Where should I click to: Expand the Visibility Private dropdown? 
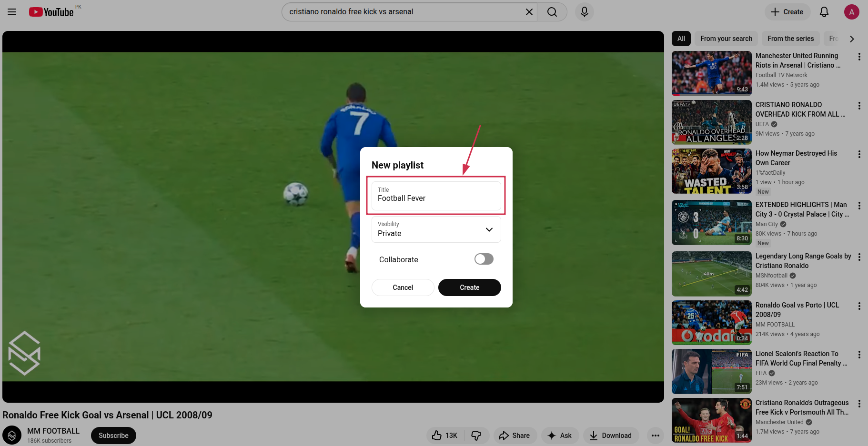[436, 229]
